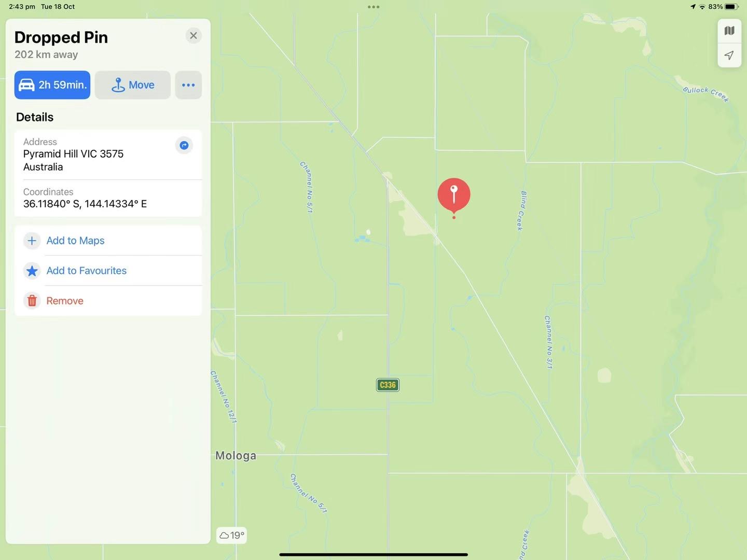Tap the Move pin button
This screenshot has height=560, width=747.
133,85
